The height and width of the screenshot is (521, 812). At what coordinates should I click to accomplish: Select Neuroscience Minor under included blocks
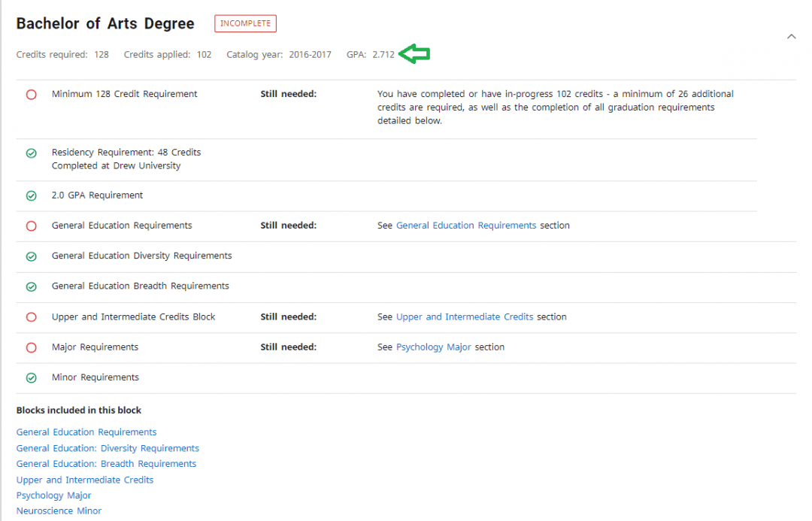tap(58, 510)
